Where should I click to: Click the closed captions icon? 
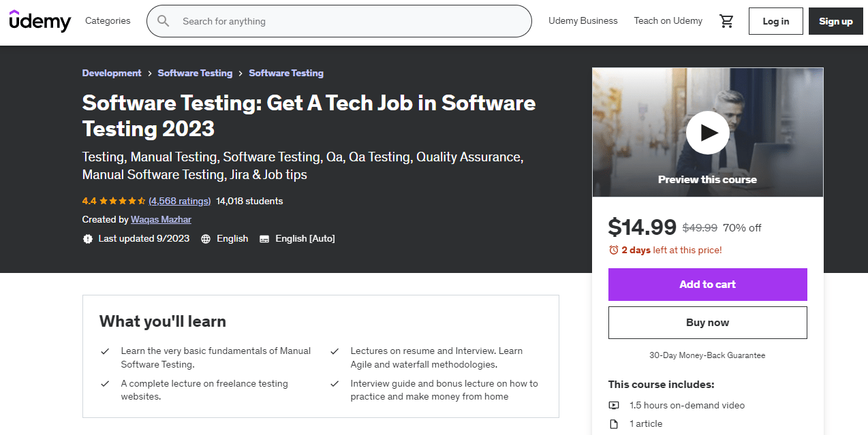tap(264, 238)
